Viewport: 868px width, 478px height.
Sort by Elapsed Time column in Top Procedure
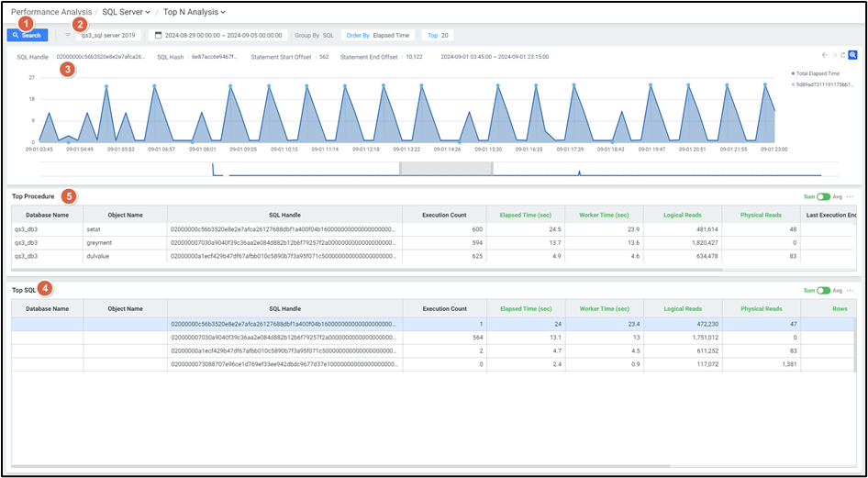(525, 215)
